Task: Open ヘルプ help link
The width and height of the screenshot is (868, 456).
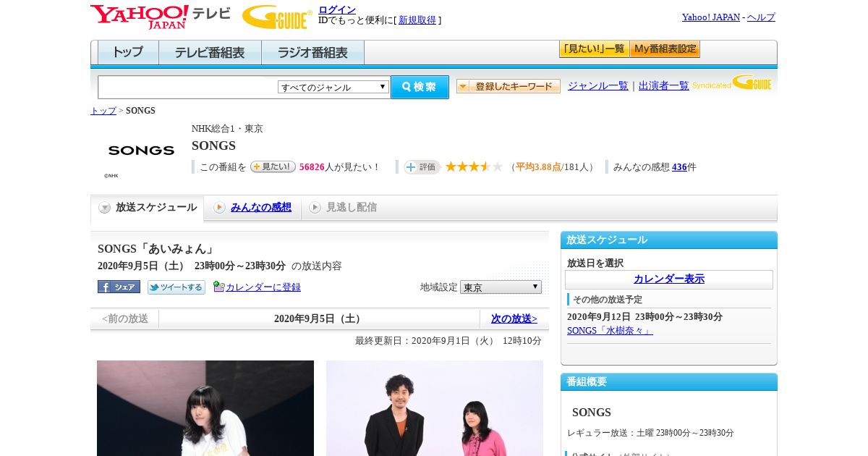Action: pos(761,17)
